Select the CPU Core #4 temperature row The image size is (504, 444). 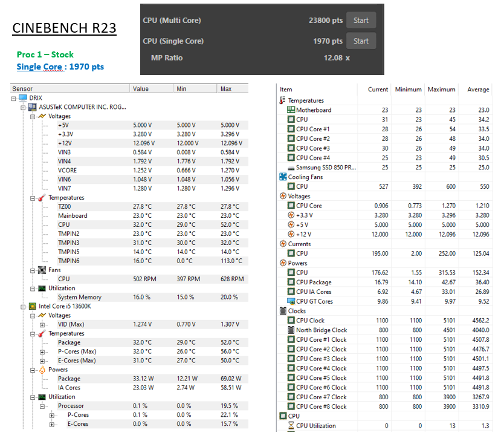coord(384,158)
